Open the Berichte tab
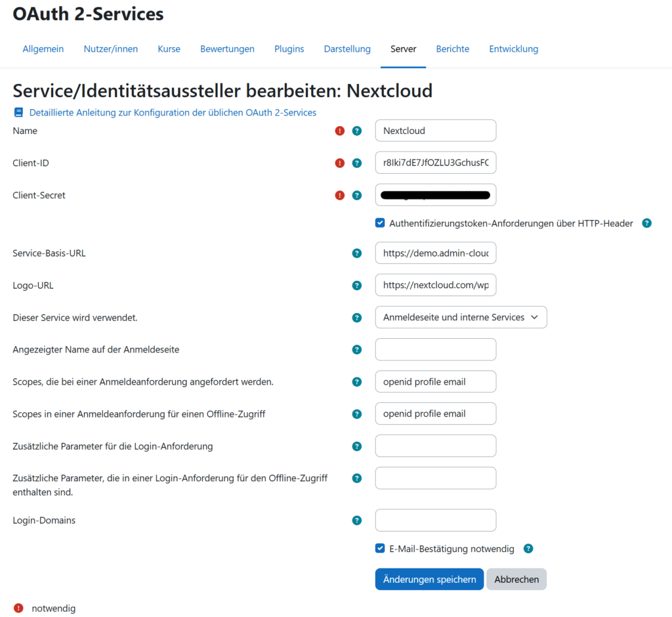Viewport: 672px width, 617px height. click(453, 49)
